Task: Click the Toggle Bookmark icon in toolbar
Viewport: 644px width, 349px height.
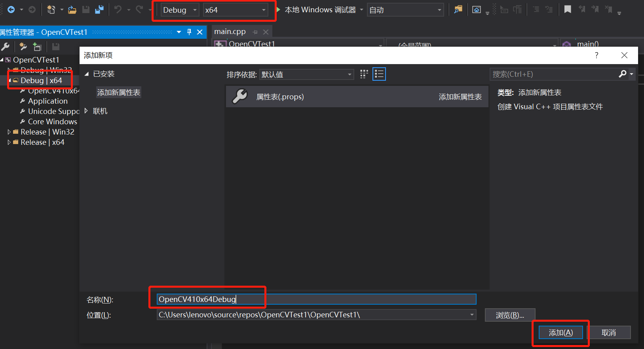Action: [x=568, y=9]
